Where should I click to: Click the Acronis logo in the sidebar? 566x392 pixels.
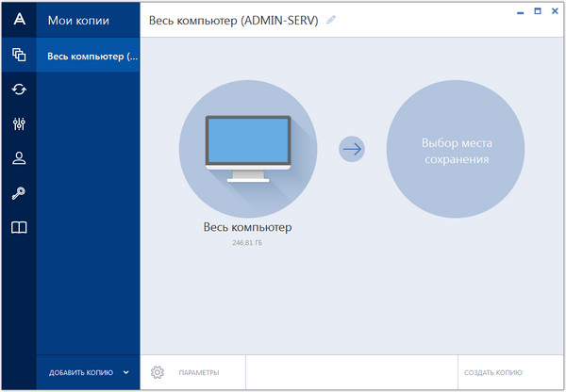18,20
